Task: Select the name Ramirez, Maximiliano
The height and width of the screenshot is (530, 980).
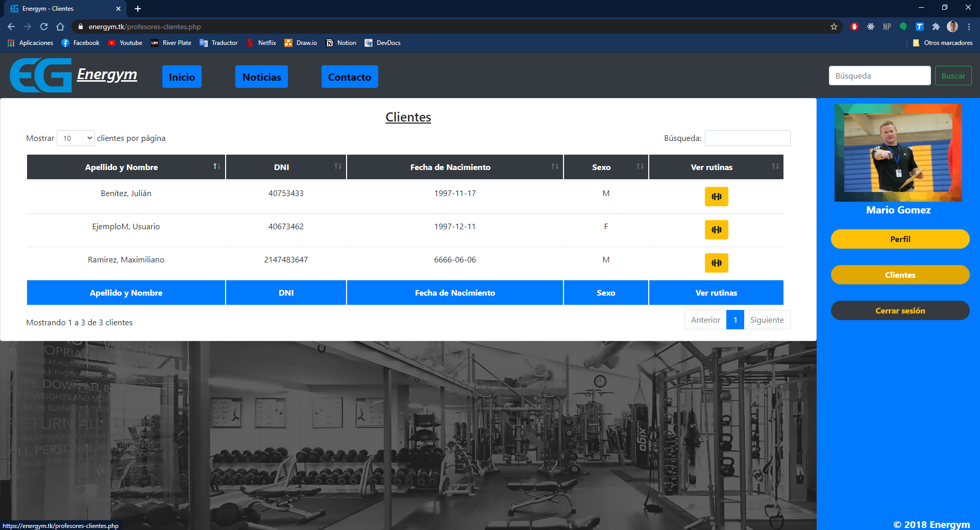Action: pyautogui.click(x=126, y=260)
